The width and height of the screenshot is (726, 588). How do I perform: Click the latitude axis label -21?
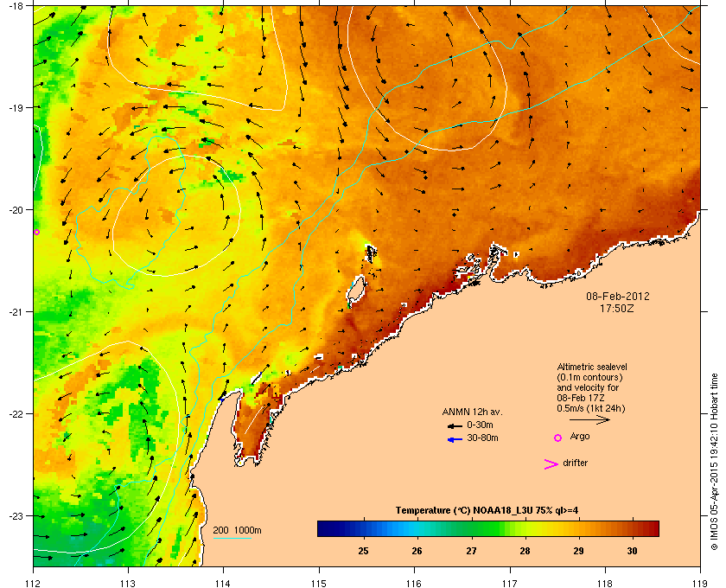point(16,312)
